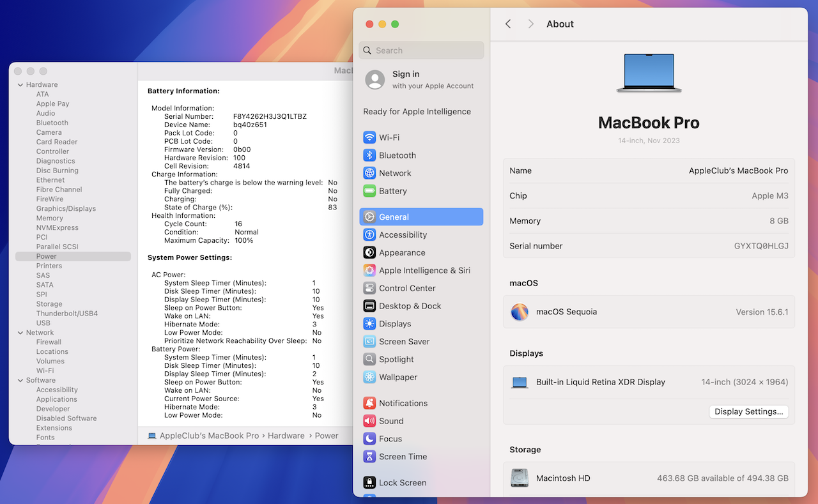This screenshot has width=818, height=504.
Task: Click Hardware in the path bar
Action: (286, 436)
